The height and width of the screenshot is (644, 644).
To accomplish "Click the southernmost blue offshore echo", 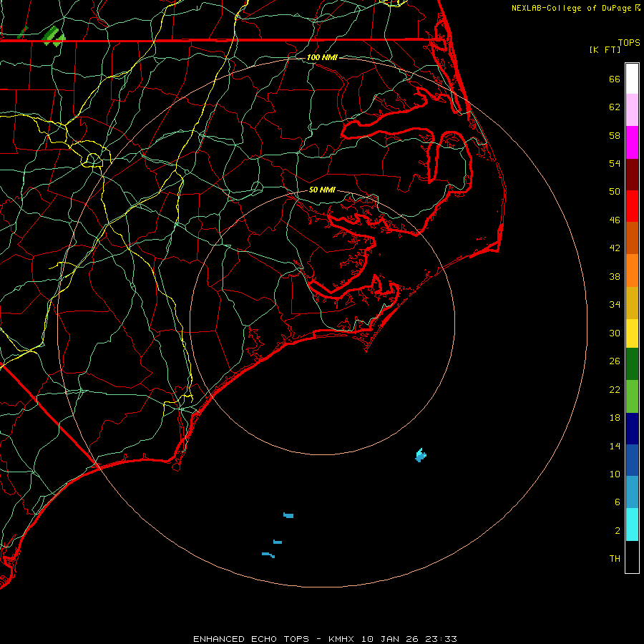I will pos(268,555).
